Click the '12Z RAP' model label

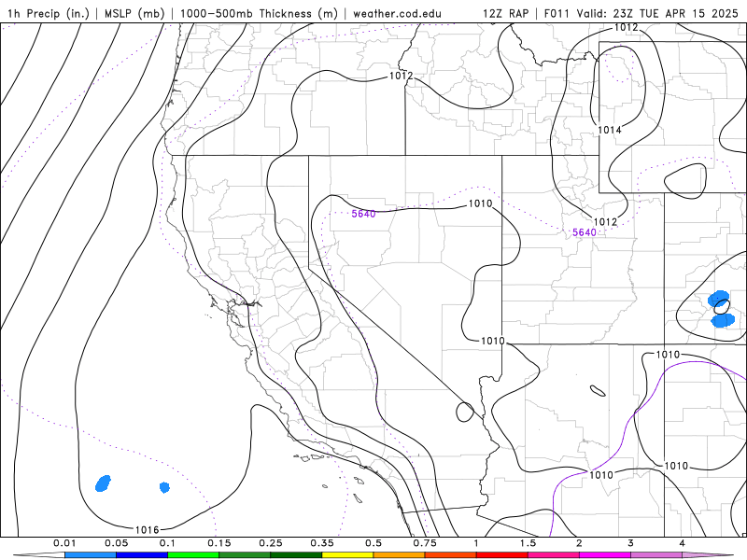pos(505,14)
